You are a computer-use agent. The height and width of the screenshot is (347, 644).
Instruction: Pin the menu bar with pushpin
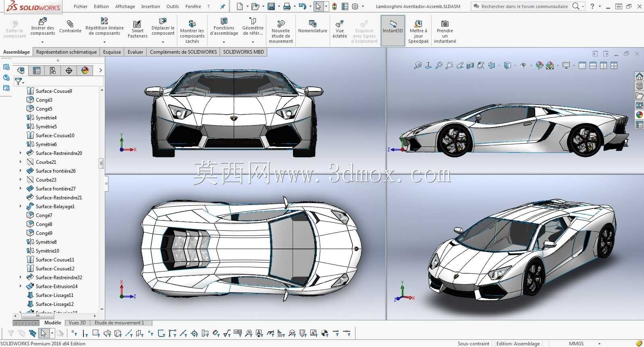[x=223, y=6]
